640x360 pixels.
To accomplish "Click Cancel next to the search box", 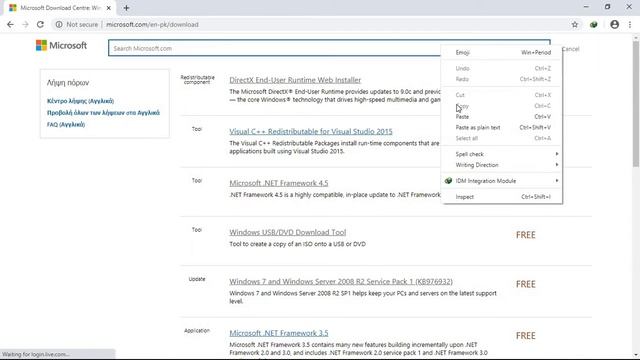I will [x=571, y=49].
